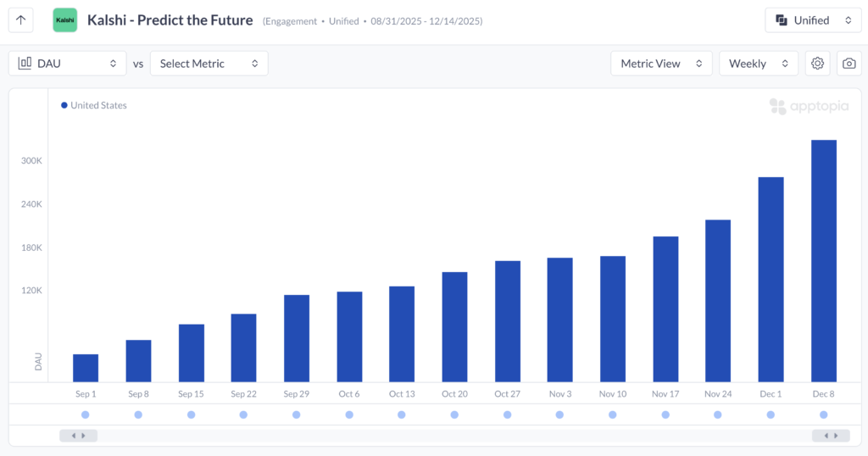This screenshot has width=868, height=456.
Task: Click the bar chart icon beside DAU
Action: (x=25, y=64)
